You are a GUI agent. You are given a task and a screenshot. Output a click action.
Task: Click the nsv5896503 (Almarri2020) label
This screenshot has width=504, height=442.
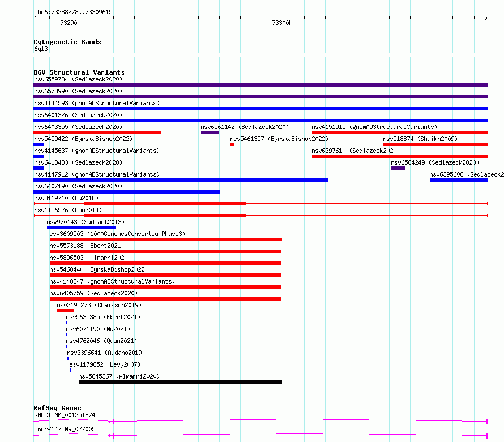point(90,258)
